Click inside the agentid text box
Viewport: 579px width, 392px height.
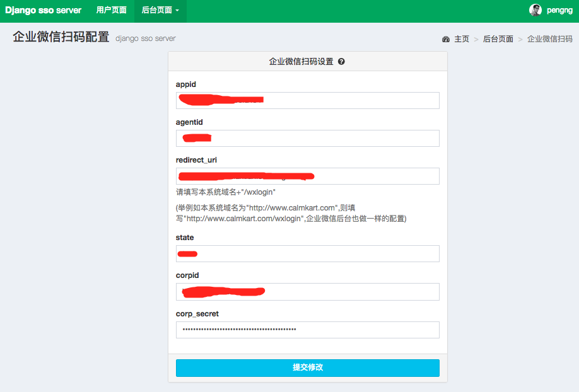(x=307, y=138)
